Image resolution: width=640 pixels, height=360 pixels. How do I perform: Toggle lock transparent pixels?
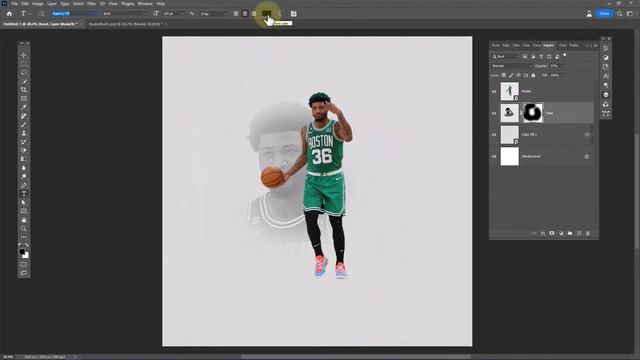[x=504, y=75]
